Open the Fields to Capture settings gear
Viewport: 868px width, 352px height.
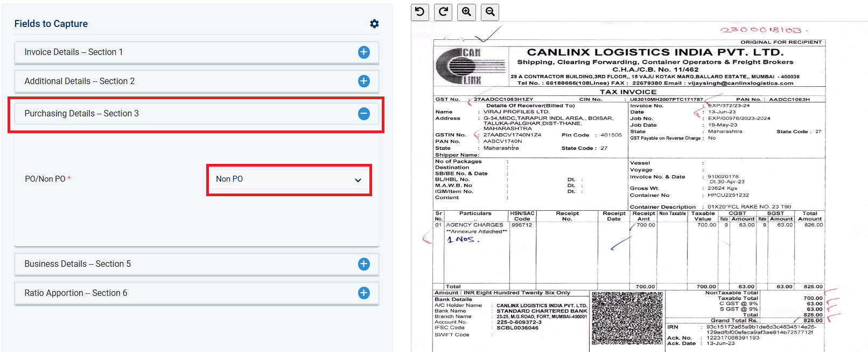(x=374, y=24)
